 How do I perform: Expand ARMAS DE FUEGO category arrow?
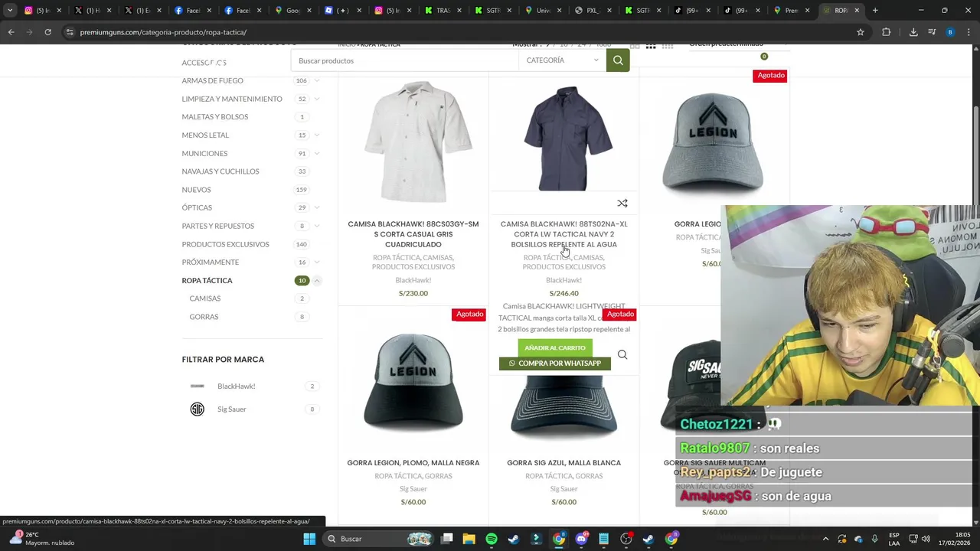point(317,80)
